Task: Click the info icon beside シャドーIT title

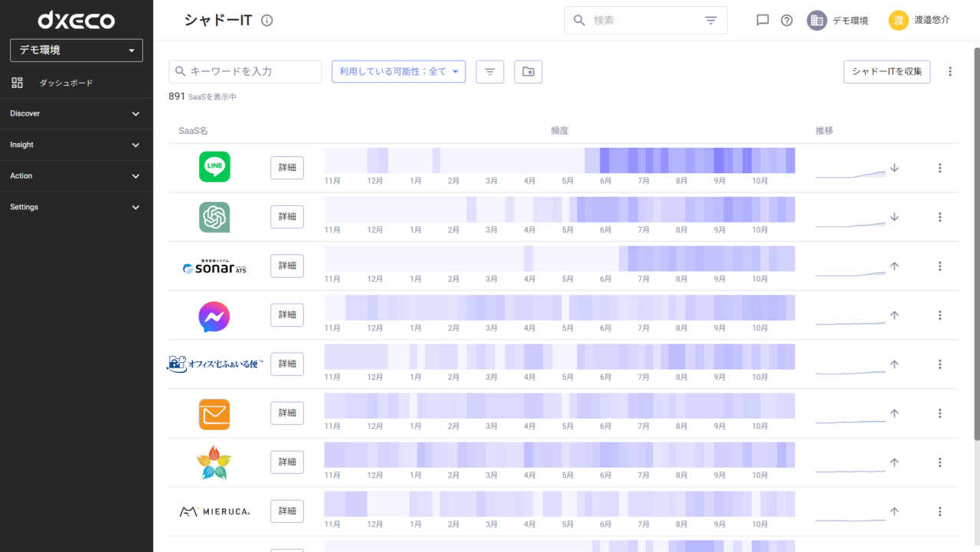Action: [x=266, y=21]
